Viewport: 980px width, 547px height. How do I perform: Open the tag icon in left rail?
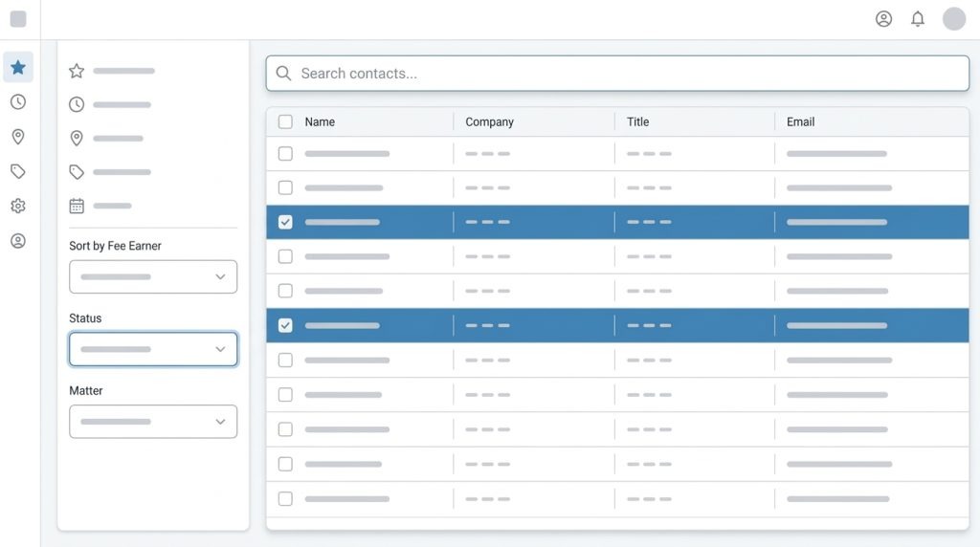18,171
